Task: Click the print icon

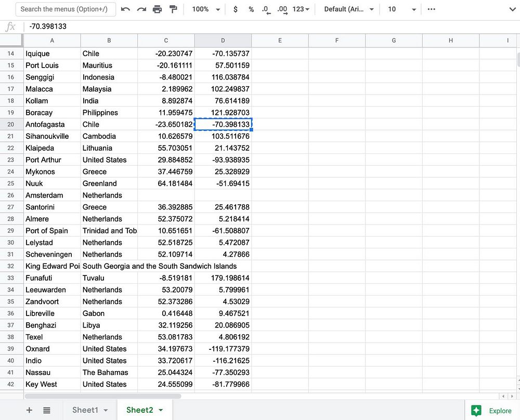Action: point(157,9)
